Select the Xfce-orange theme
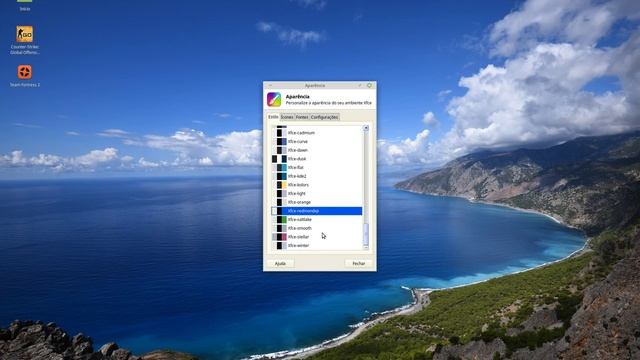This screenshot has height=360, width=640. (317, 202)
